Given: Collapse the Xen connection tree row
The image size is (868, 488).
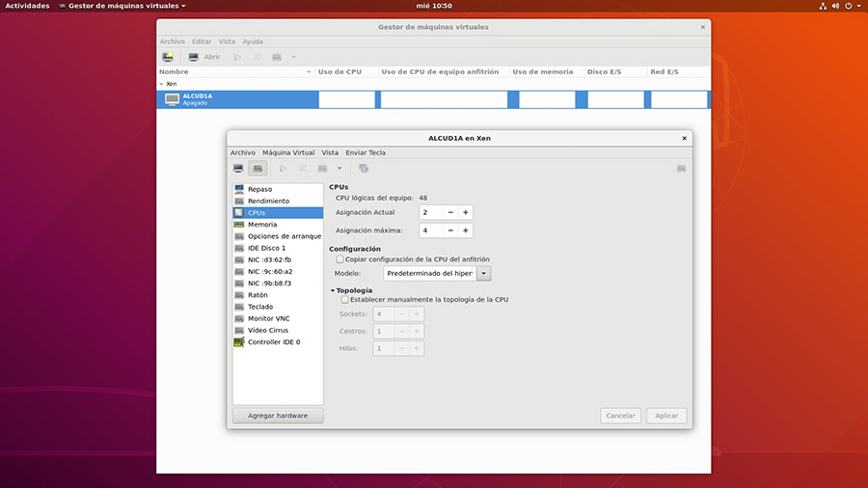Looking at the screenshot, I should point(162,84).
